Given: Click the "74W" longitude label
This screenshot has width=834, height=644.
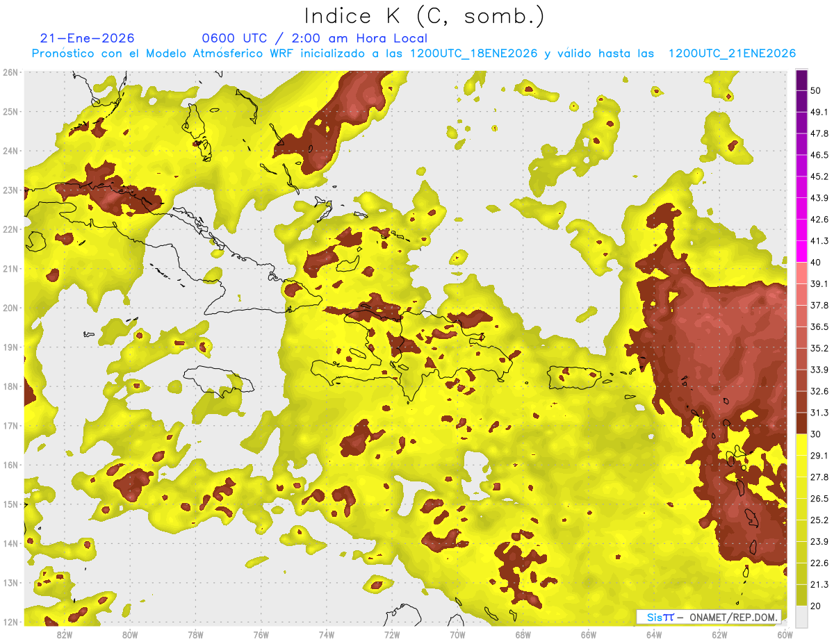Looking at the screenshot, I should click(x=327, y=634).
